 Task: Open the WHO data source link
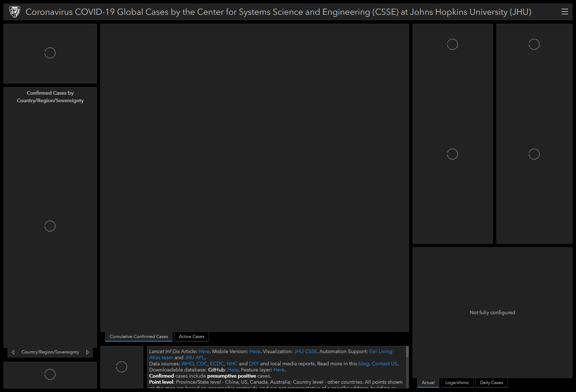[x=188, y=364]
